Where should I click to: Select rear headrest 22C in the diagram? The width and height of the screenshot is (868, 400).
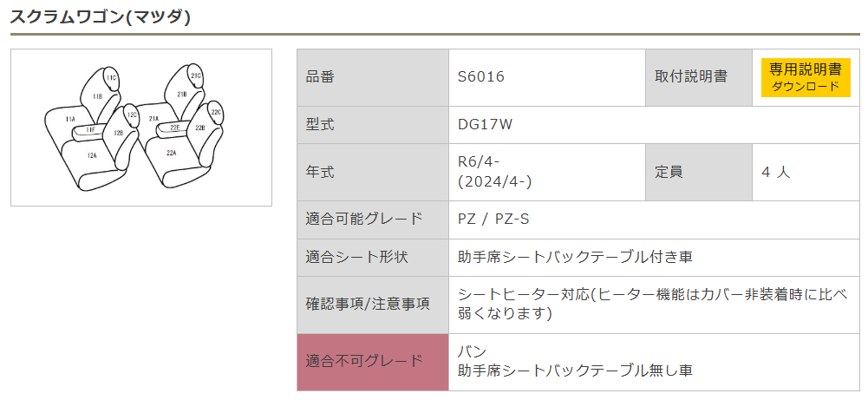coord(216,112)
